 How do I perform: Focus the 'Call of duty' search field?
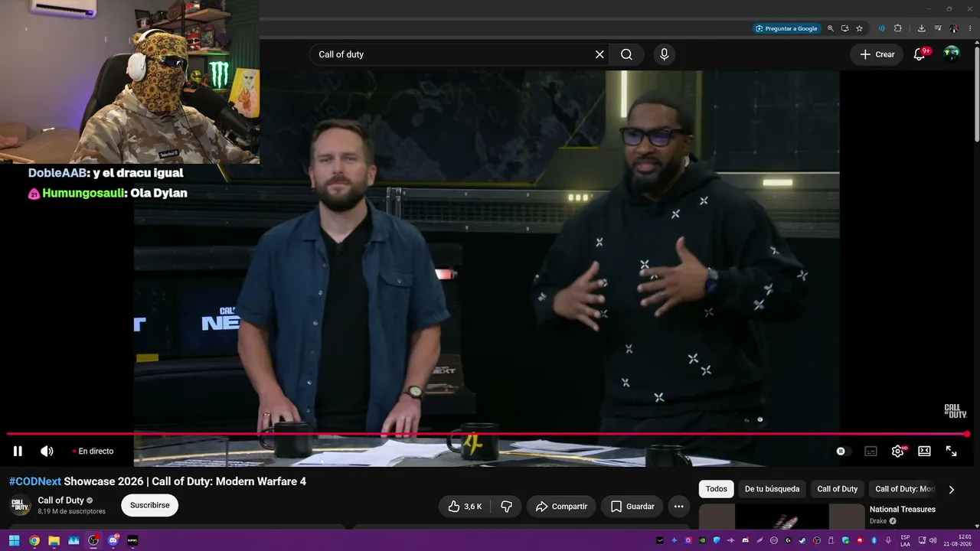(452, 54)
